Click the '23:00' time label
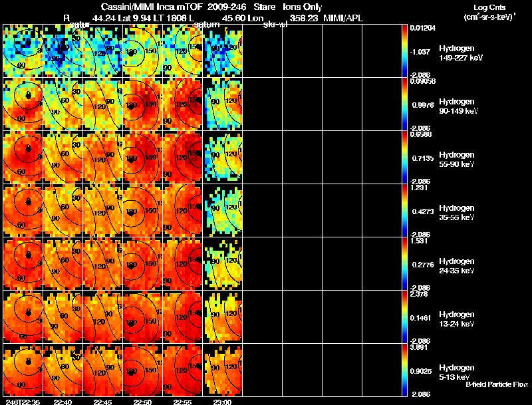The width and height of the screenshot is (532, 405). tap(223, 402)
